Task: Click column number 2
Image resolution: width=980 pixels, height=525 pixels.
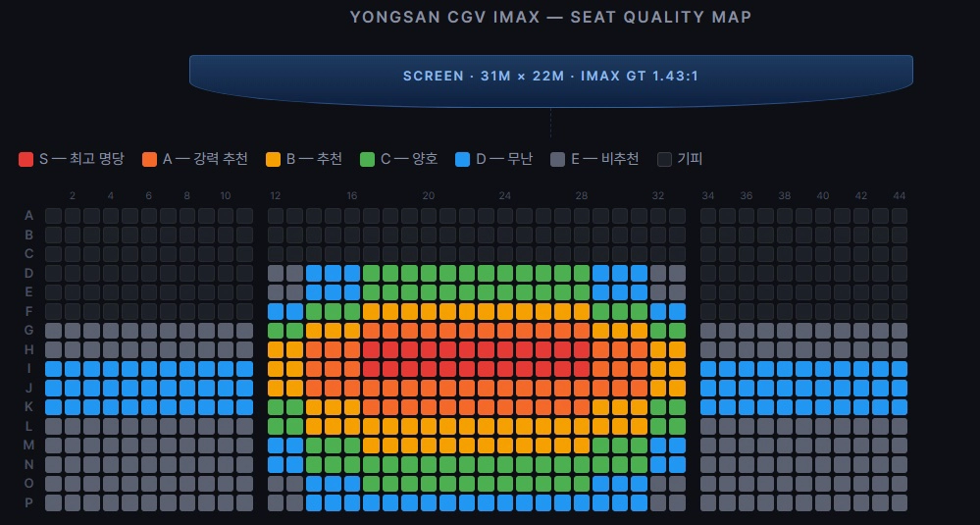Action: (x=73, y=195)
